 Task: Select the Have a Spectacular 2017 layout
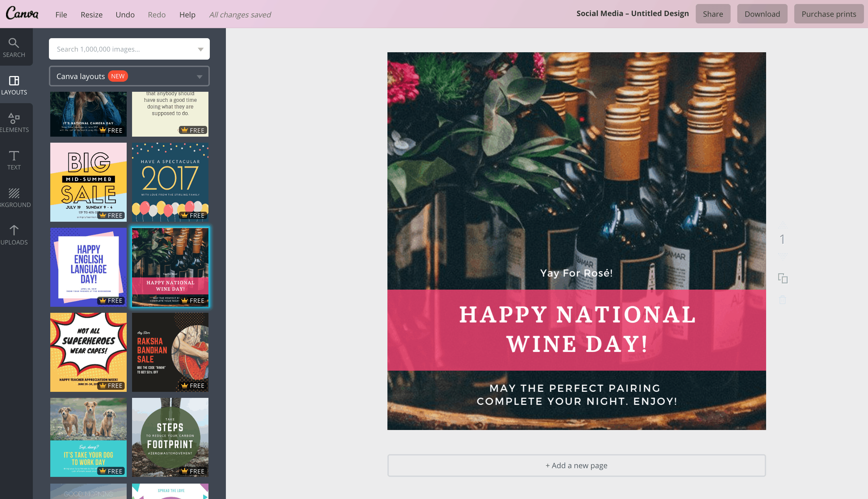[x=170, y=182]
